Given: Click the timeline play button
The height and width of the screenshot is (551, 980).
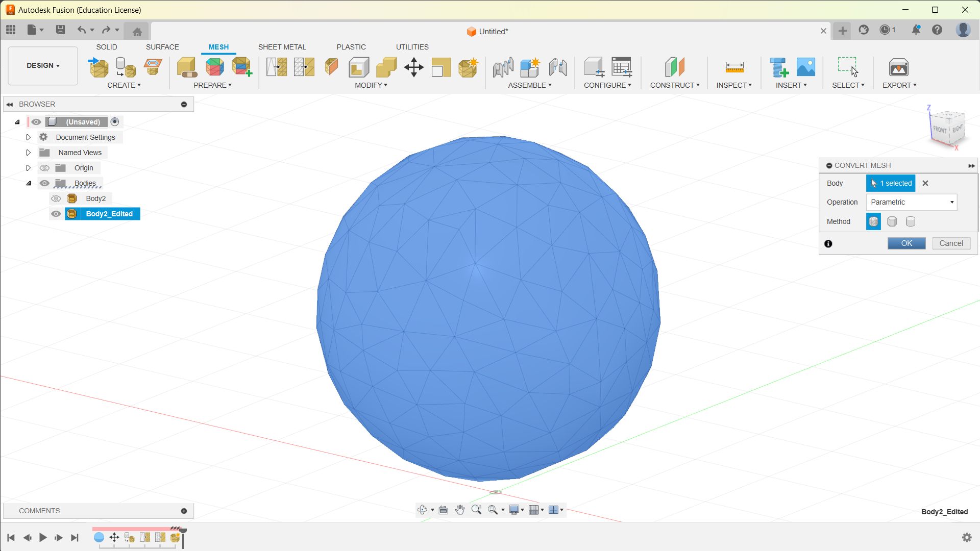Looking at the screenshot, I should tap(43, 537).
